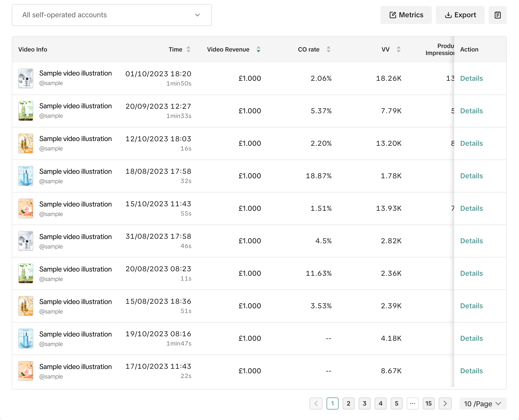The height and width of the screenshot is (420, 519).
Task: Select page 4 in pagination
Action: pos(380,403)
